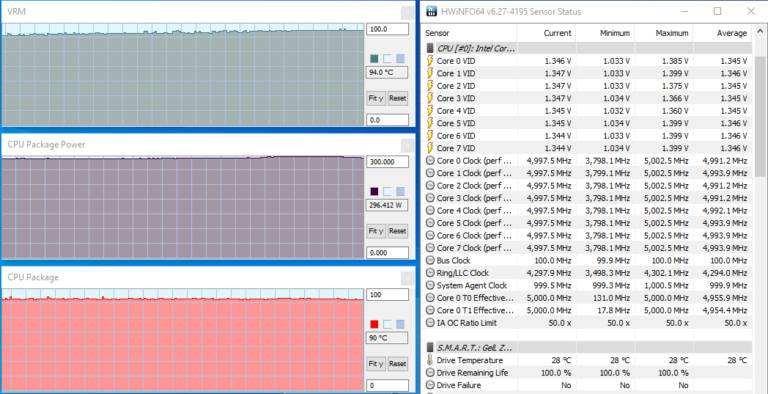Reset the CPU Package Power graph
The height and width of the screenshot is (394, 768).
click(398, 231)
